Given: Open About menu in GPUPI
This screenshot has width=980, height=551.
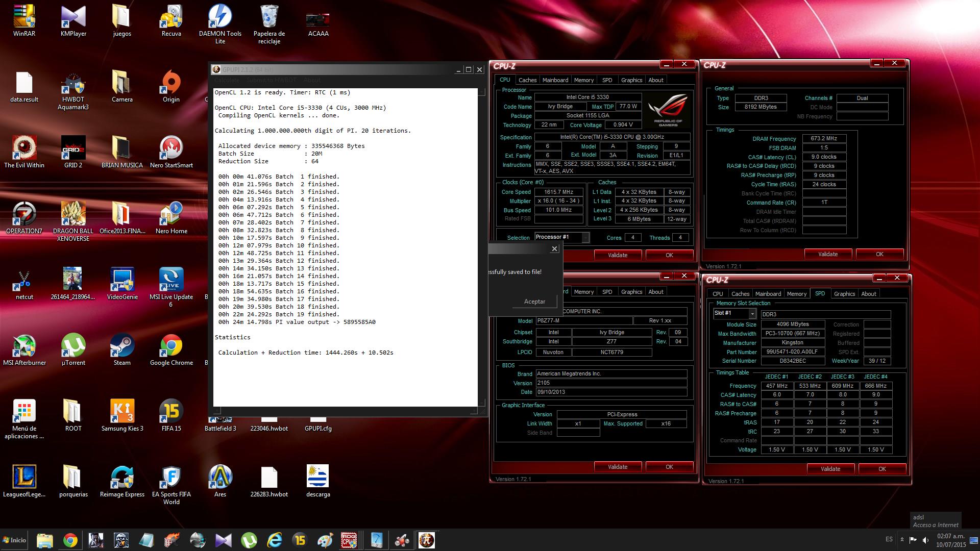Looking at the screenshot, I should [x=312, y=80].
